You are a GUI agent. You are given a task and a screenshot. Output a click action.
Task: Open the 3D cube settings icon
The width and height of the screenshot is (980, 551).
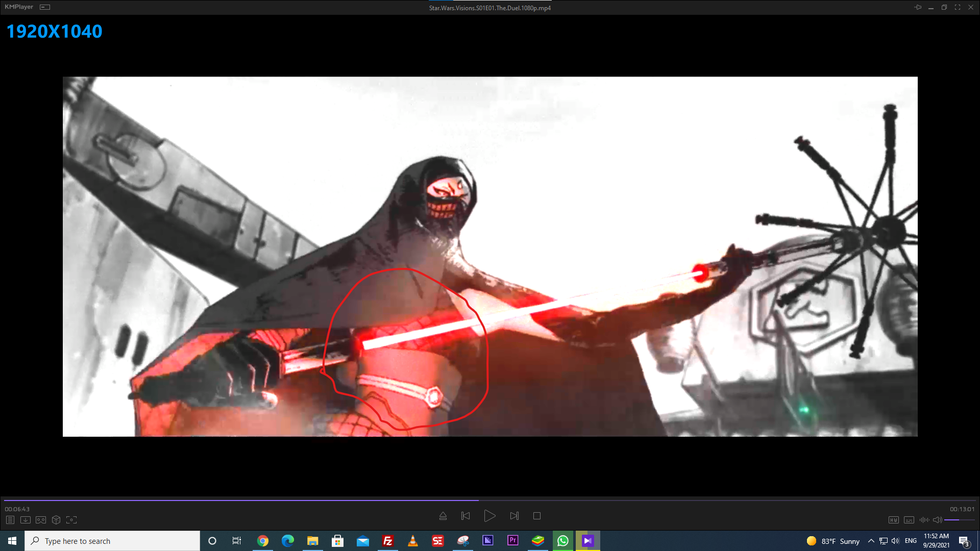56,520
